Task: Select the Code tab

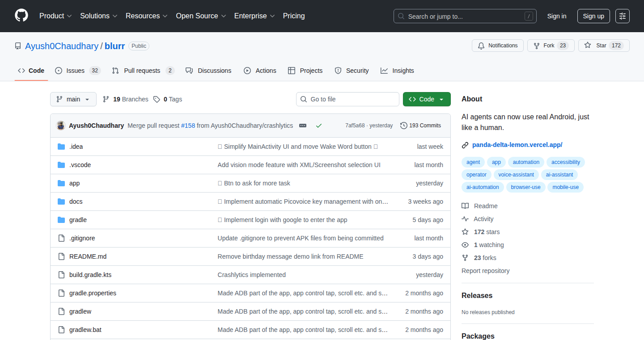Action: click(x=31, y=71)
